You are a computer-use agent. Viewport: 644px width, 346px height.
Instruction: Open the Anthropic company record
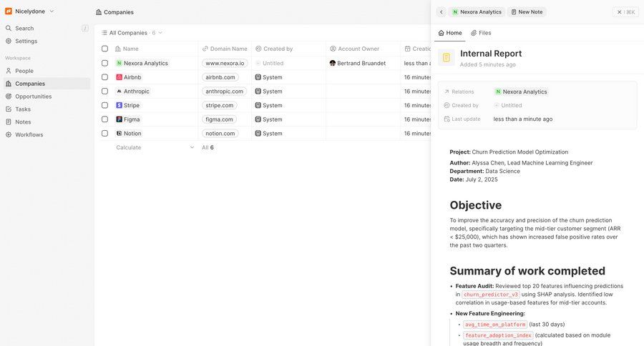[x=133, y=91]
